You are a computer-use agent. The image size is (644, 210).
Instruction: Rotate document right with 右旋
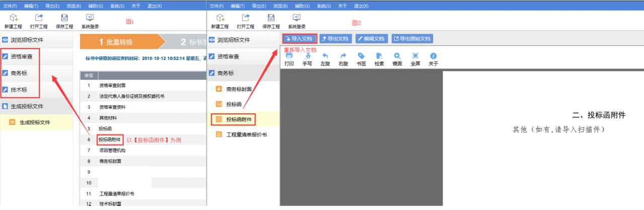pyautogui.click(x=343, y=59)
